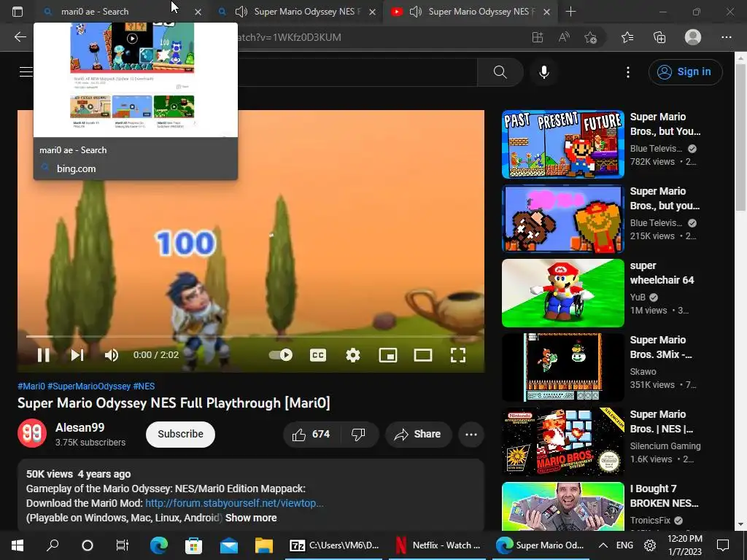This screenshot has height=560, width=747.
Task: Enter fullscreen video mode
Action: pyautogui.click(x=458, y=355)
